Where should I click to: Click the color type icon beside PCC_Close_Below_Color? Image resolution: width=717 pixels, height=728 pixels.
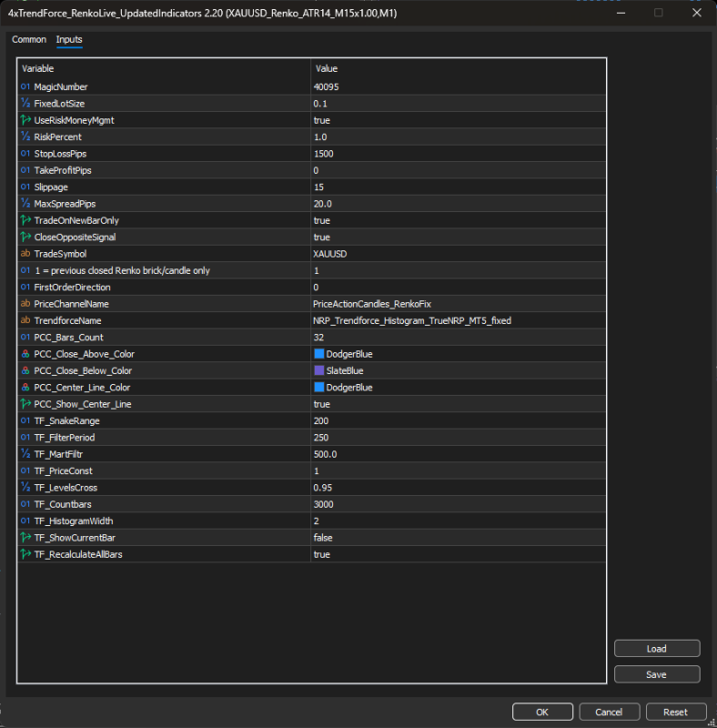click(x=25, y=371)
